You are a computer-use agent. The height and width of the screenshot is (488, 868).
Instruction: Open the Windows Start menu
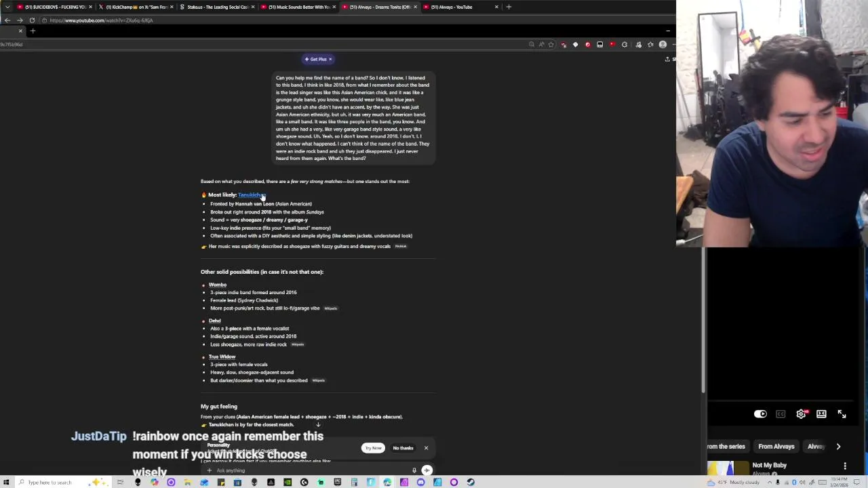point(6,483)
